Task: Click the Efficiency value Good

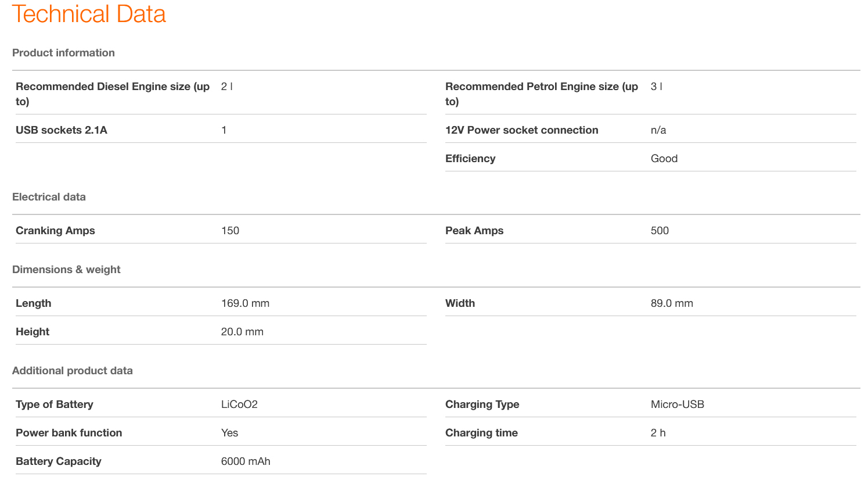Action: (664, 159)
